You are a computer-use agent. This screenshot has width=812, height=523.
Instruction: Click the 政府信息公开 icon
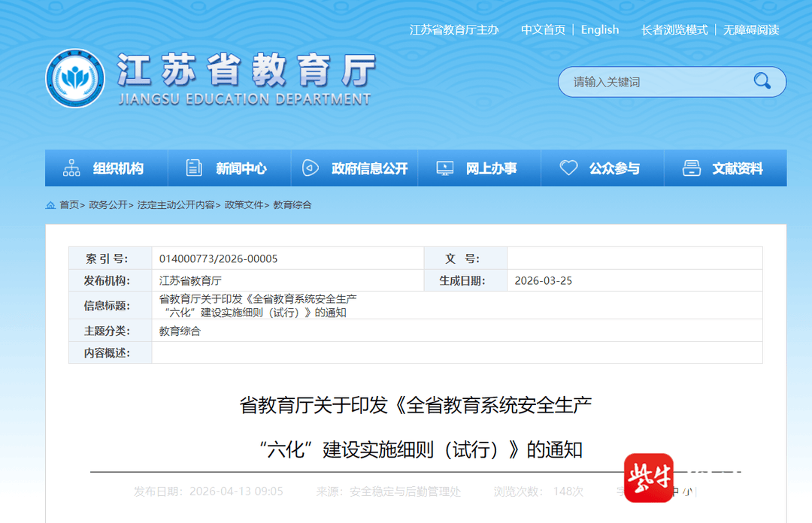(310, 168)
